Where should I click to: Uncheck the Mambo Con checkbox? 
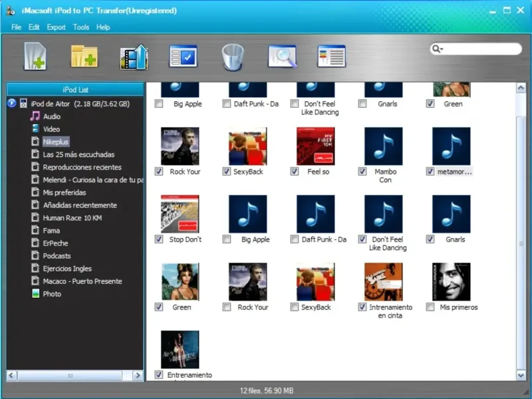coord(362,172)
